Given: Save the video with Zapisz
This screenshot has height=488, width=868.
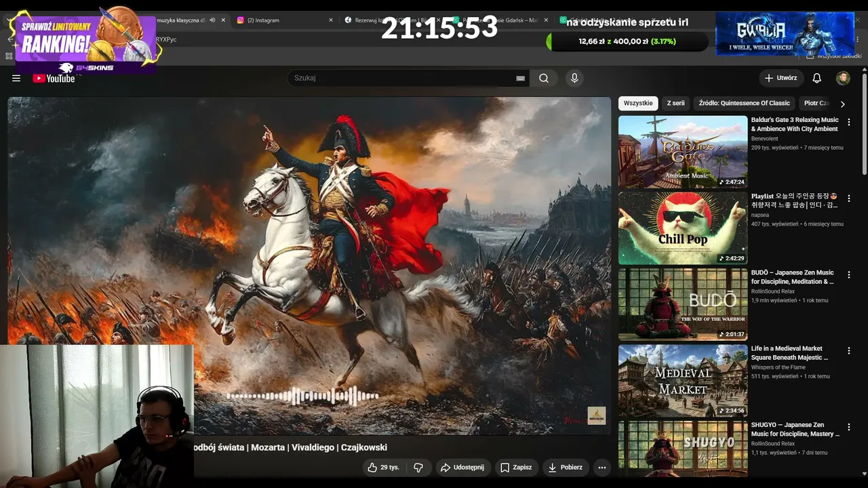Looking at the screenshot, I should (x=516, y=467).
